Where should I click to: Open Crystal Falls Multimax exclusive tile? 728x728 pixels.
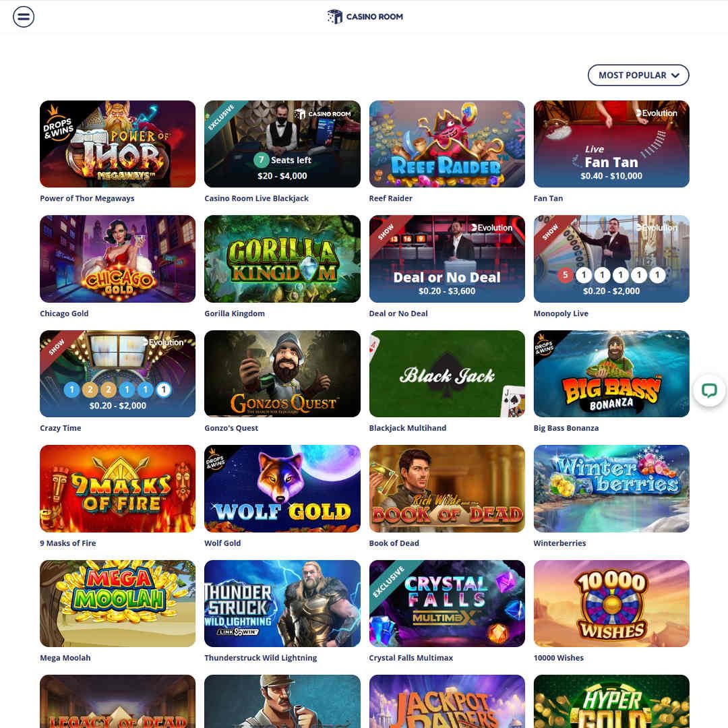(447, 603)
